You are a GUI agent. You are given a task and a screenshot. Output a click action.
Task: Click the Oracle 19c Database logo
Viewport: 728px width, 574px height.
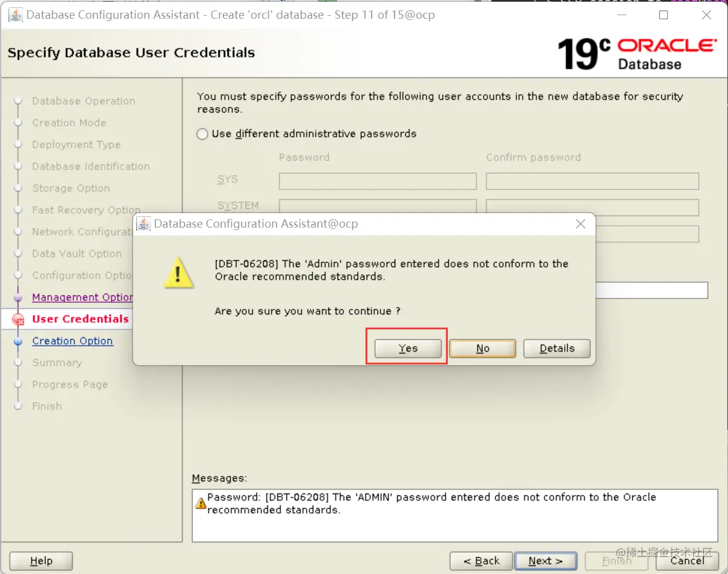637,53
